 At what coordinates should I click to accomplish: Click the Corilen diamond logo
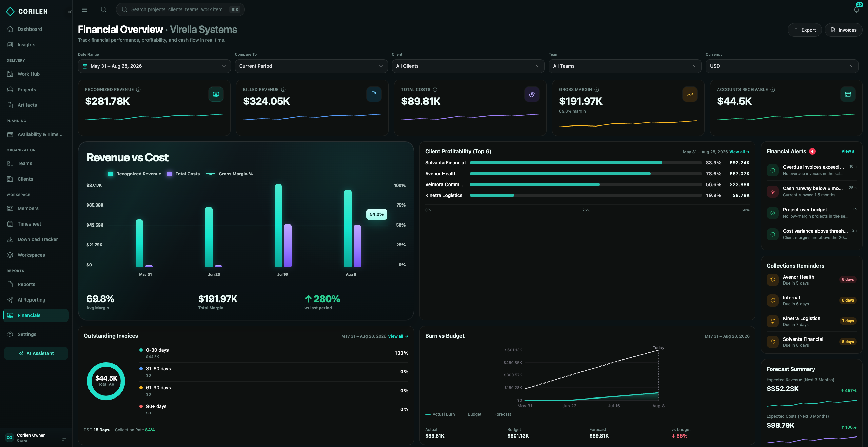(10, 12)
